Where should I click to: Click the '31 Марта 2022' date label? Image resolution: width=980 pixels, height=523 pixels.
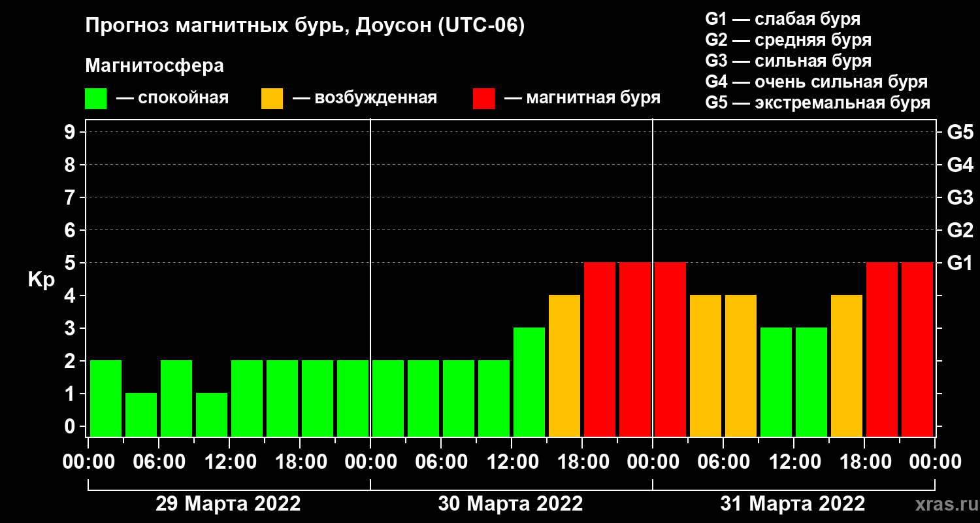(792, 504)
